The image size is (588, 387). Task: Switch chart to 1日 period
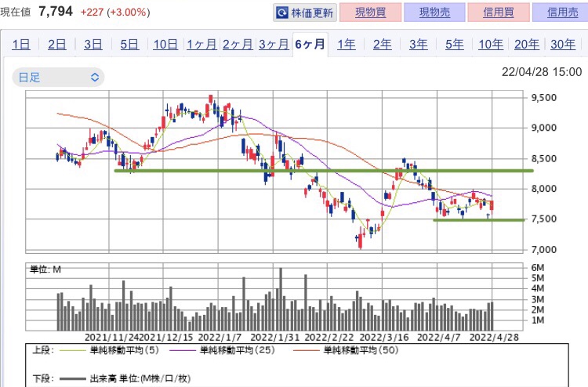(x=21, y=45)
